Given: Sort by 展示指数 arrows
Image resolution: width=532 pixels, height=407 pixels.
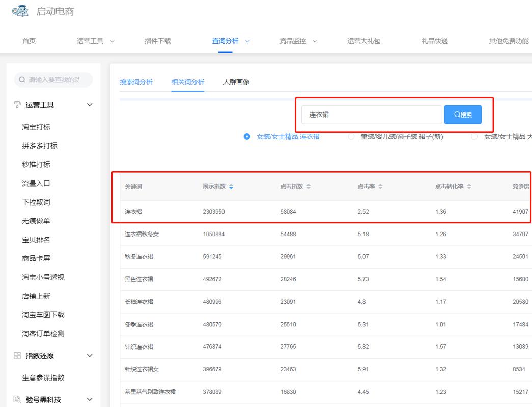Looking at the screenshot, I should click(x=231, y=186).
